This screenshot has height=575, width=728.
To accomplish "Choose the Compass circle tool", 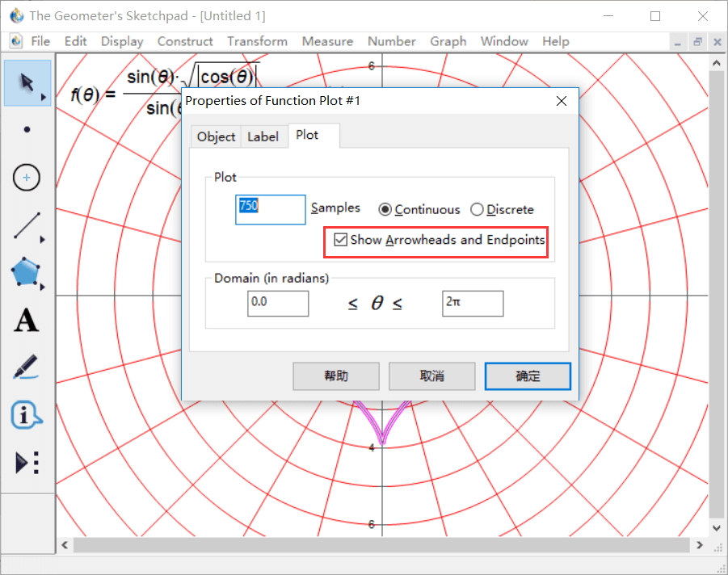I will click(27, 177).
